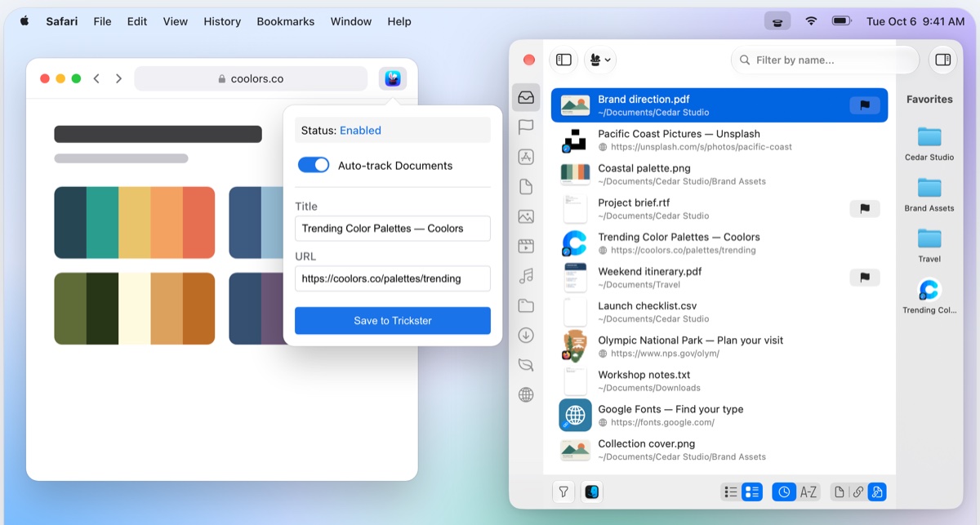This screenshot has height=525, width=980.
Task: Select Google Fonts — Find your type
Action: (x=719, y=415)
